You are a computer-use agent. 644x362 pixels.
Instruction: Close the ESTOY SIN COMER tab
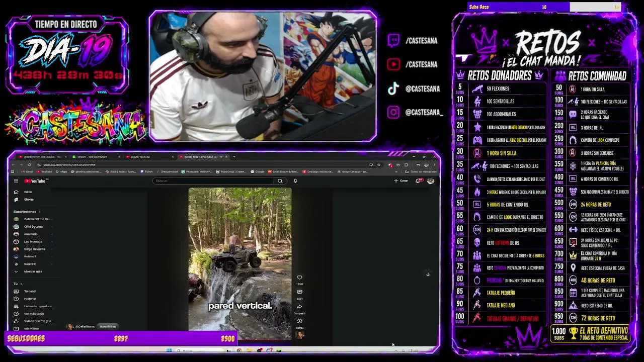(65, 157)
